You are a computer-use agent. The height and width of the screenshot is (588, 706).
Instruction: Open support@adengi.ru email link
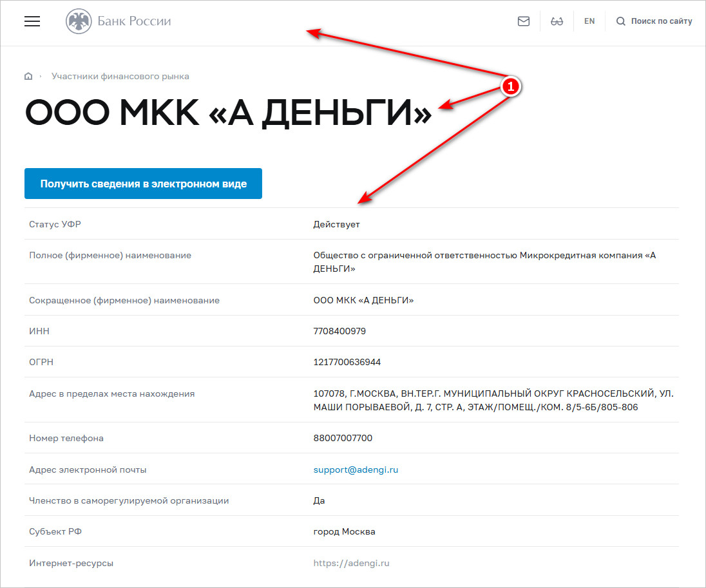point(356,469)
